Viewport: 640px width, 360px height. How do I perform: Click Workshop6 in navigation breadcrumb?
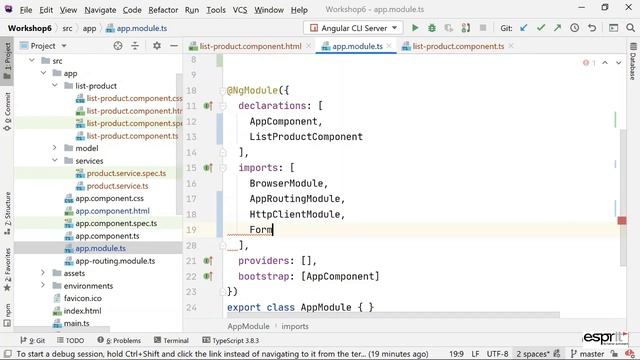click(29, 28)
